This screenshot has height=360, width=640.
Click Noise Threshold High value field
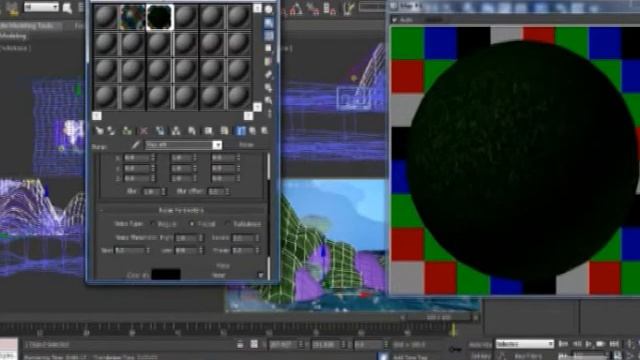click(187, 238)
